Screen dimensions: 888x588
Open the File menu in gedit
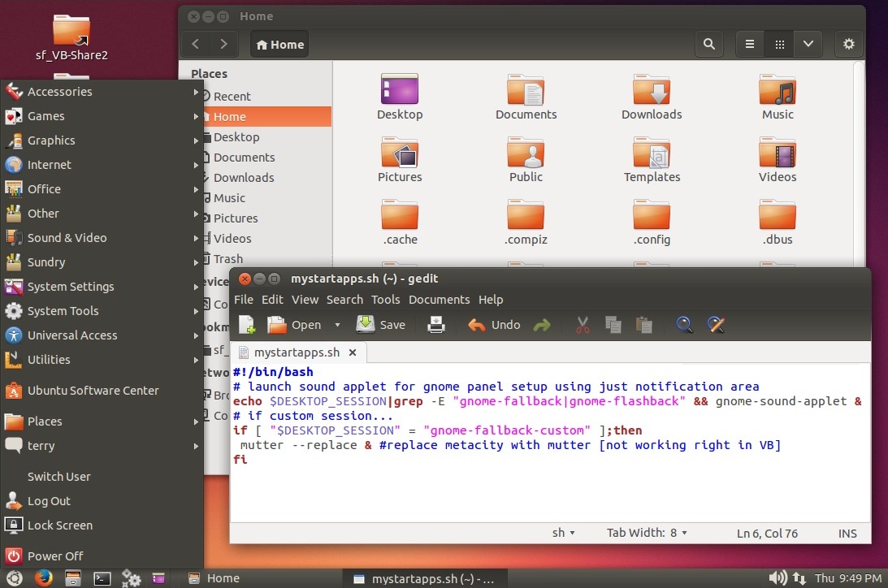244,300
